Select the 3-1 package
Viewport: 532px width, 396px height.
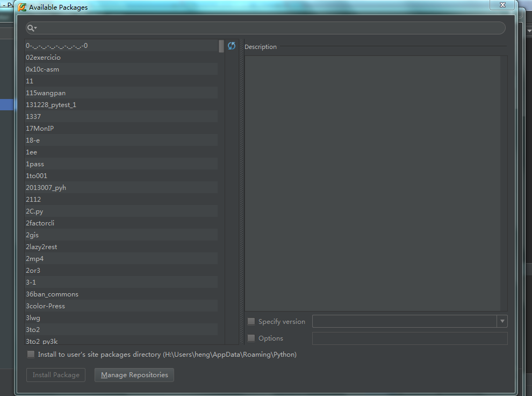pyautogui.click(x=121, y=282)
